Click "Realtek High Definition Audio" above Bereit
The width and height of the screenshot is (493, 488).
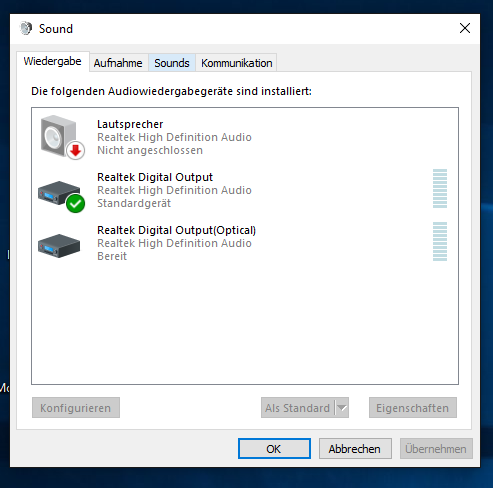tap(174, 243)
